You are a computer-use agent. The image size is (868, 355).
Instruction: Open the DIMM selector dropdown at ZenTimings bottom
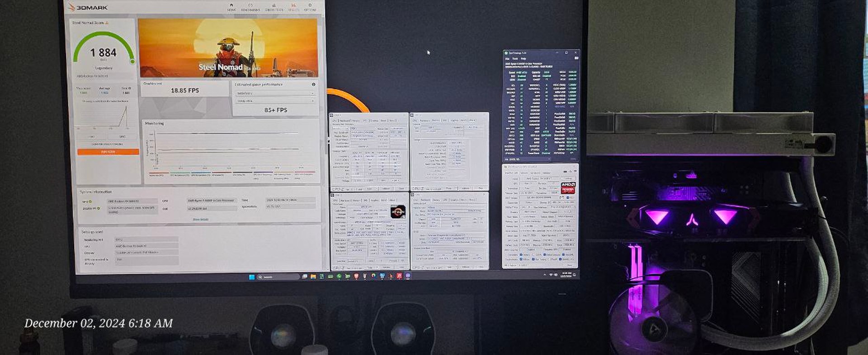(528, 159)
